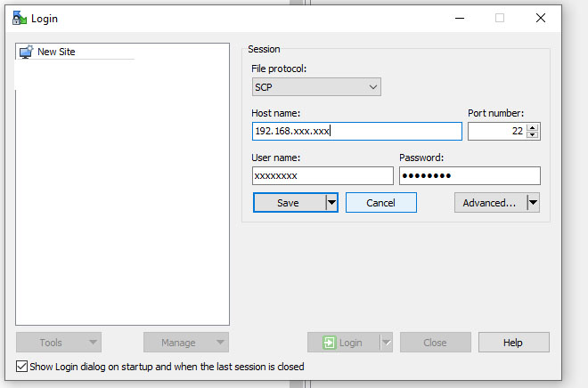Image resolution: width=588 pixels, height=388 pixels.
Task: Click the Cancel button
Action: point(381,203)
